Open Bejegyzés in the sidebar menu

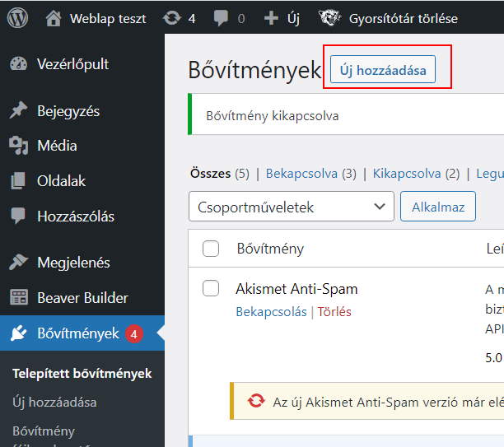[x=68, y=111]
